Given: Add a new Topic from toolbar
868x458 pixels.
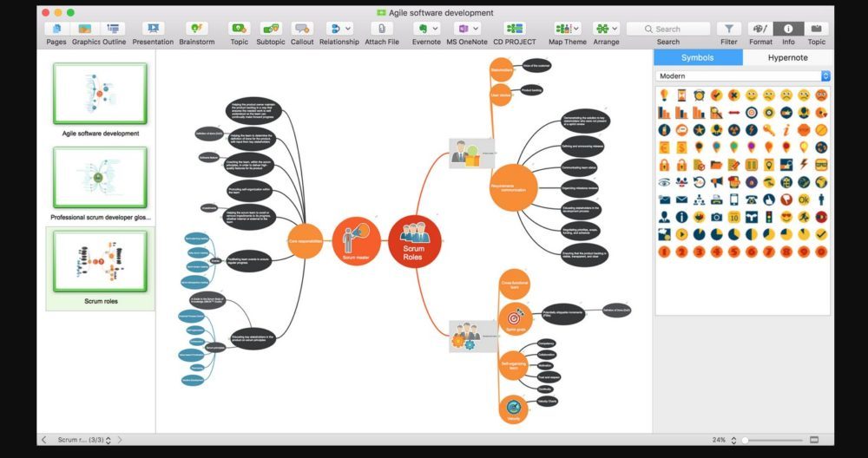Looking at the screenshot, I should 239,29.
